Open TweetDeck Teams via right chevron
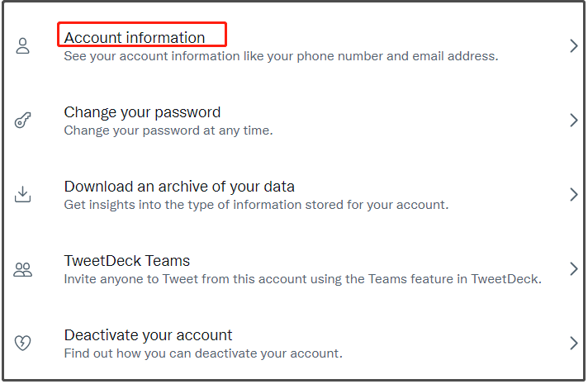Screen dimensions: 588x384 [574, 269]
